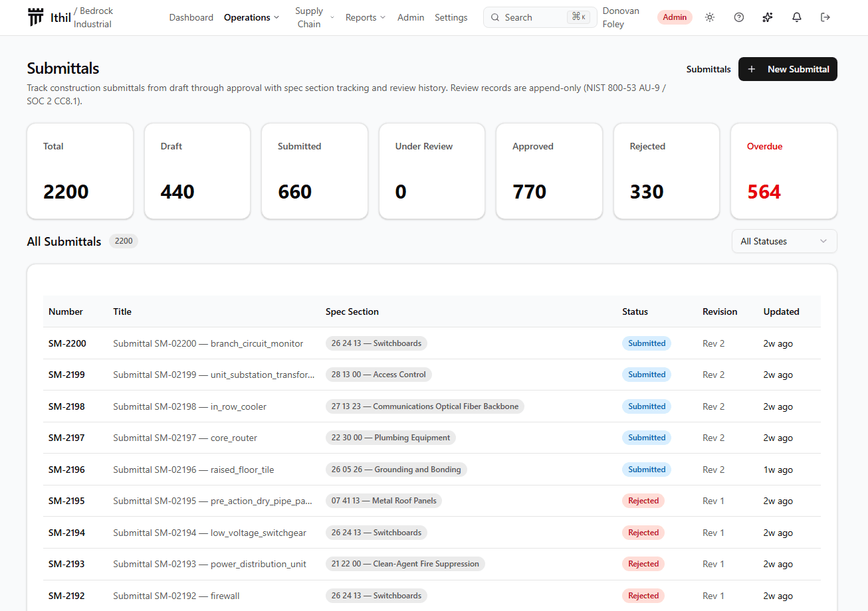
Task: Click the Rejected 330 stat card
Action: click(667, 171)
